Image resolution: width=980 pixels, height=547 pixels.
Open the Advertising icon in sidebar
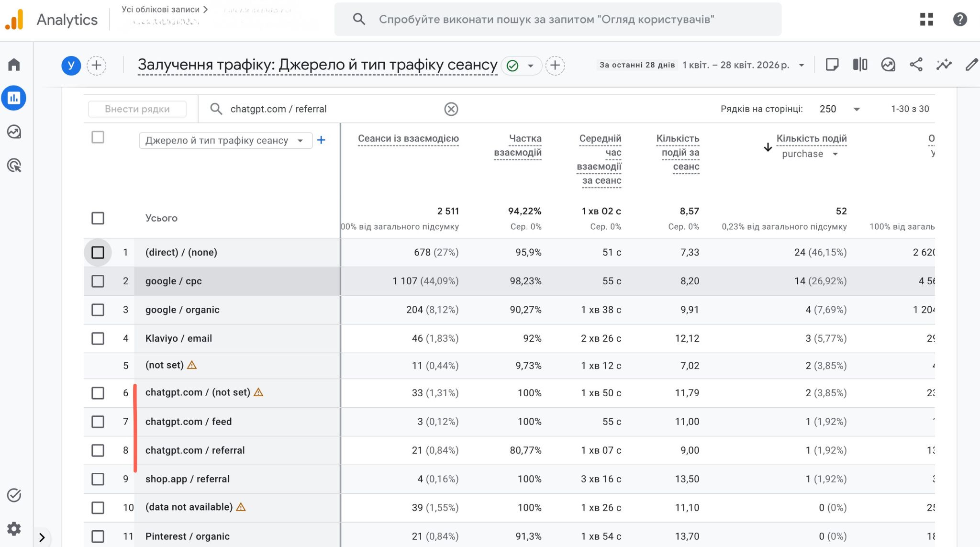click(x=14, y=166)
